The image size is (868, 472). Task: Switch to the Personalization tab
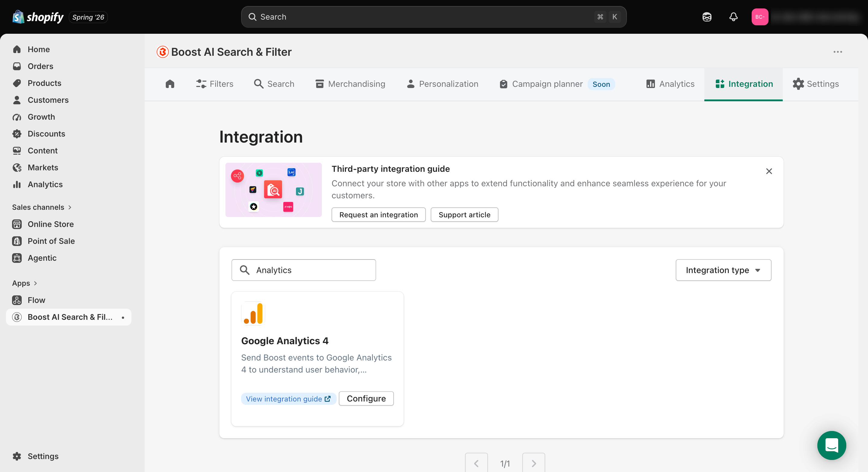coord(442,84)
